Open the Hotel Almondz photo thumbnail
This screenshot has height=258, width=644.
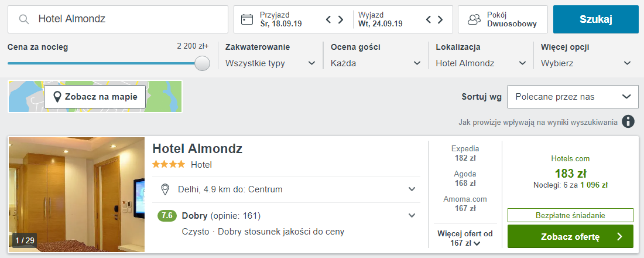77,194
